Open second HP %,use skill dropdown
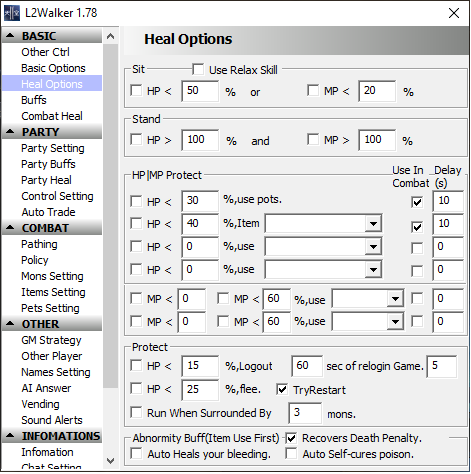 [373, 270]
